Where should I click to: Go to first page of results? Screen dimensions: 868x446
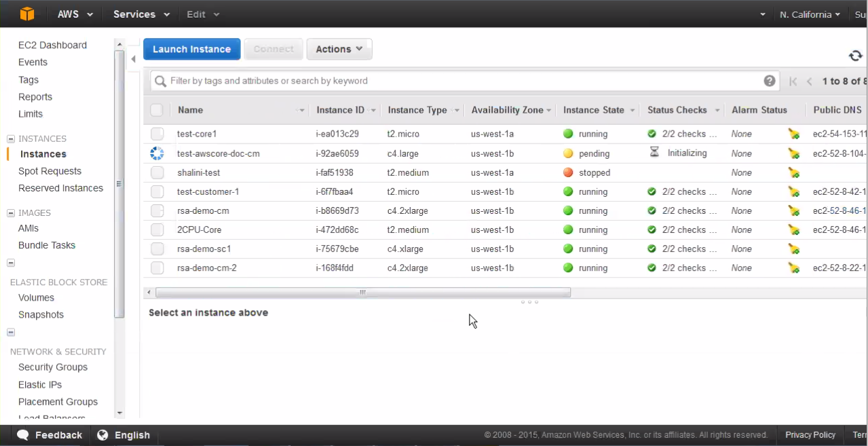coord(793,81)
